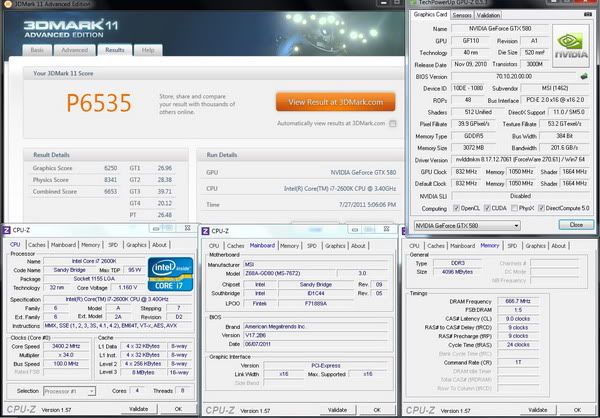Viewport: 600px width, 418px height.
Task: Click the NVIDIA SLI field showing Disabled
Action: click(520, 196)
